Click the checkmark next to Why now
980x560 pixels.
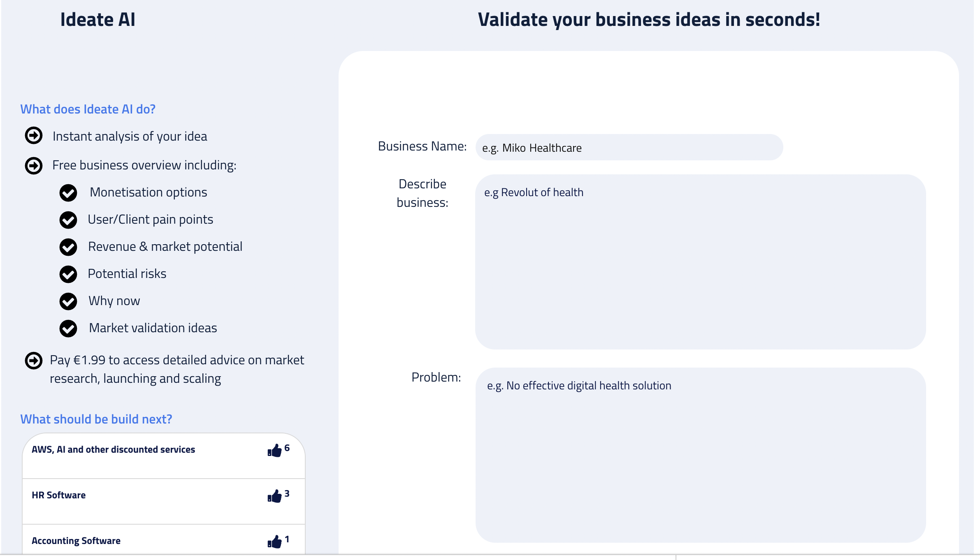coord(68,301)
